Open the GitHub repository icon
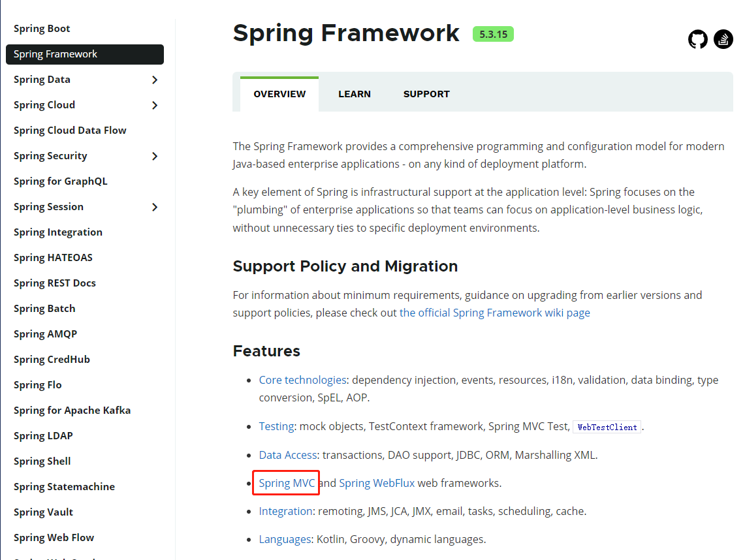 (697, 39)
